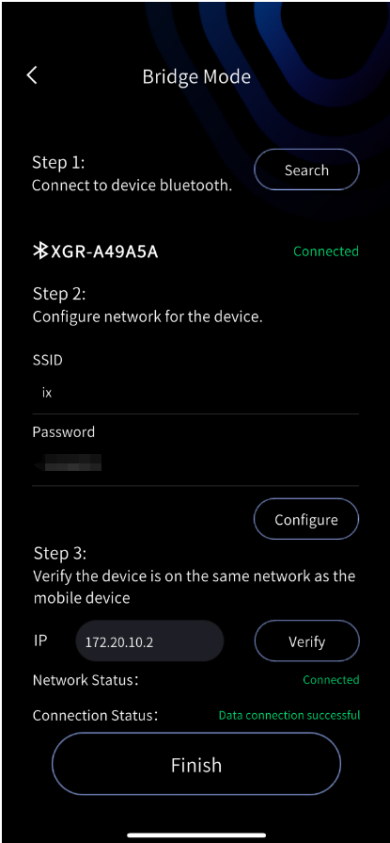Click the Search button
The width and height of the screenshot is (390, 843).
pos(306,170)
